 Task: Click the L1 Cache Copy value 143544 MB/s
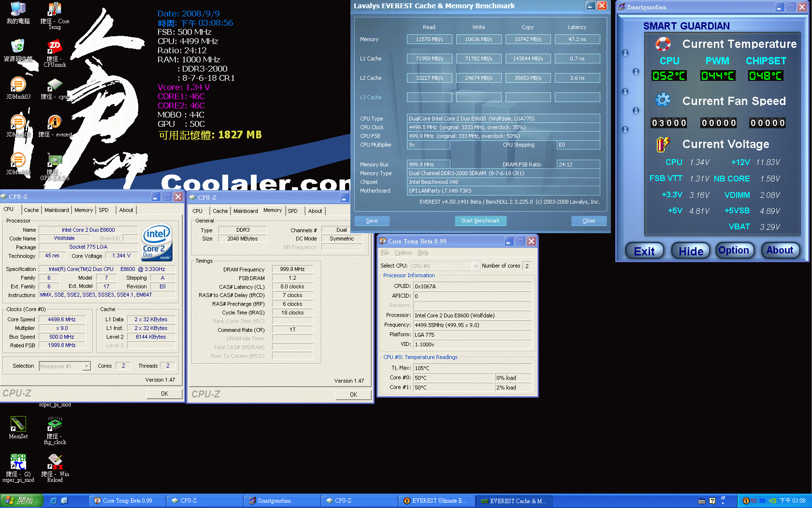point(528,59)
